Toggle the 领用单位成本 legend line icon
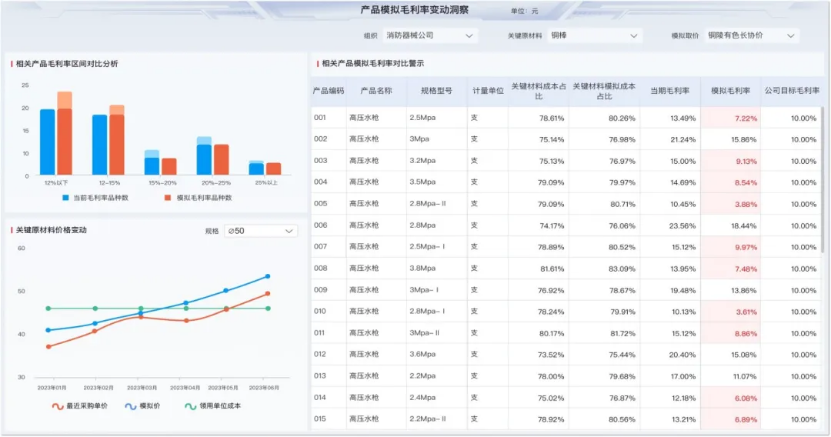Screen dimensions: 831x437 [x=190, y=406]
